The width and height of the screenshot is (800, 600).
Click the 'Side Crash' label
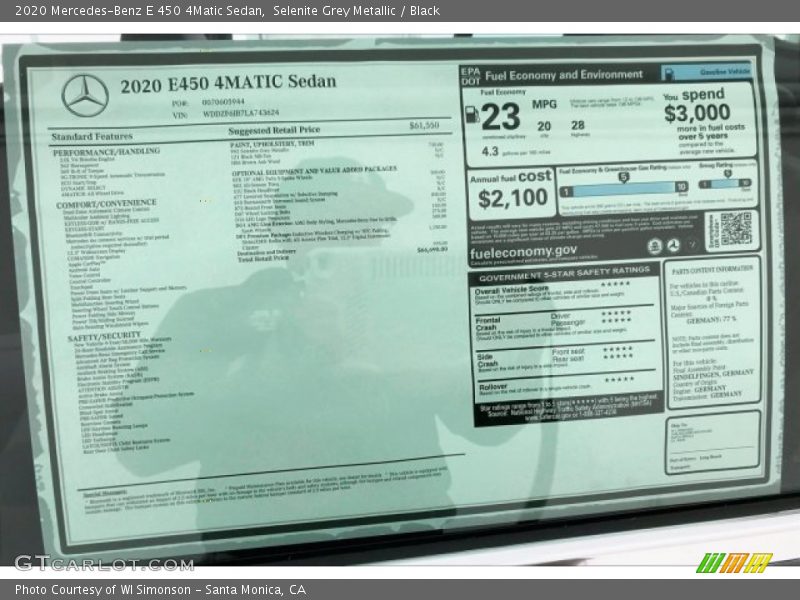487,360
